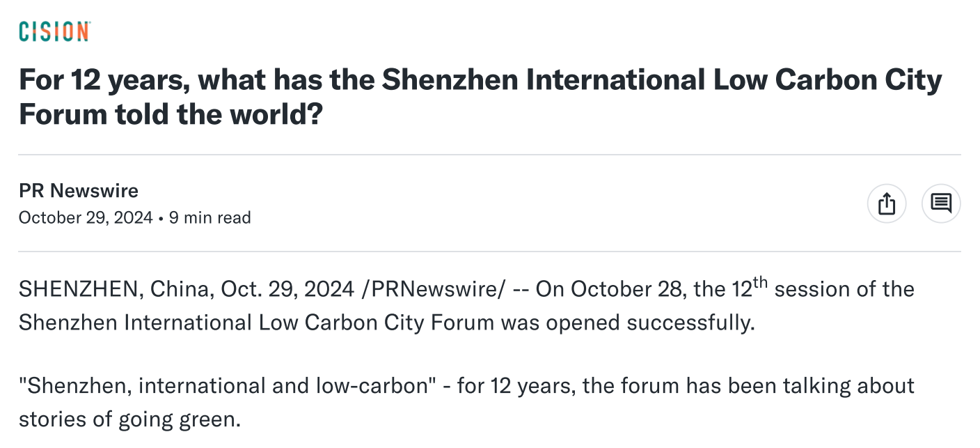The height and width of the screenshot is (448, 980).
Task: Open the share article button
Action: (x=887, y=203)
